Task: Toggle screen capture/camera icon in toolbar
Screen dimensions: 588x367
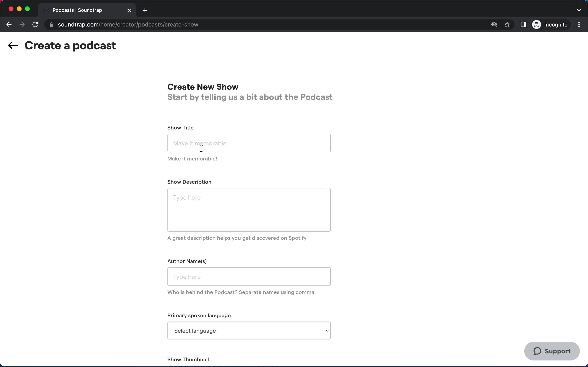Action: click(x=494, y=24)
